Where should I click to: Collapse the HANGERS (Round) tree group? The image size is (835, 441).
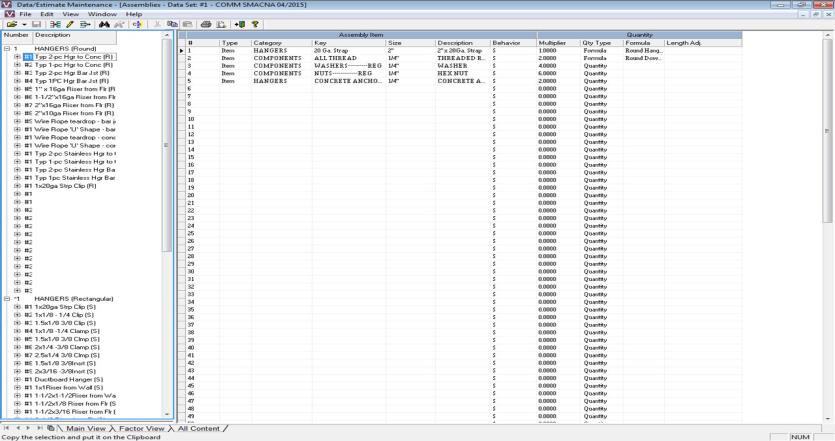point(7,48)
